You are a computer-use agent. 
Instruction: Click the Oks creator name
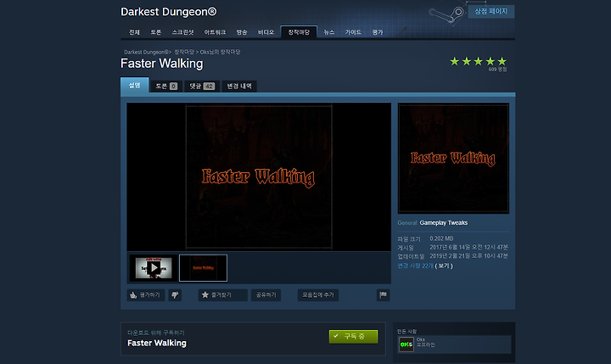pyautogui.click(x=420, y=340)
